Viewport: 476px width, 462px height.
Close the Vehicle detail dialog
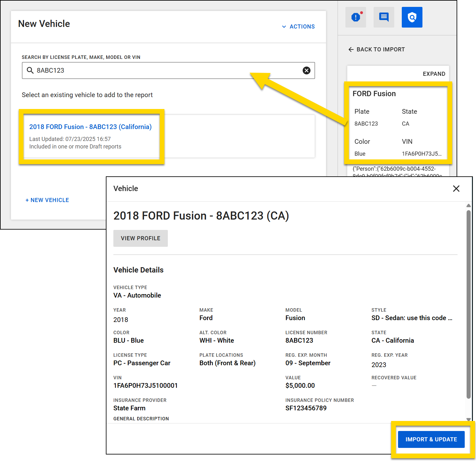(456, 189)
